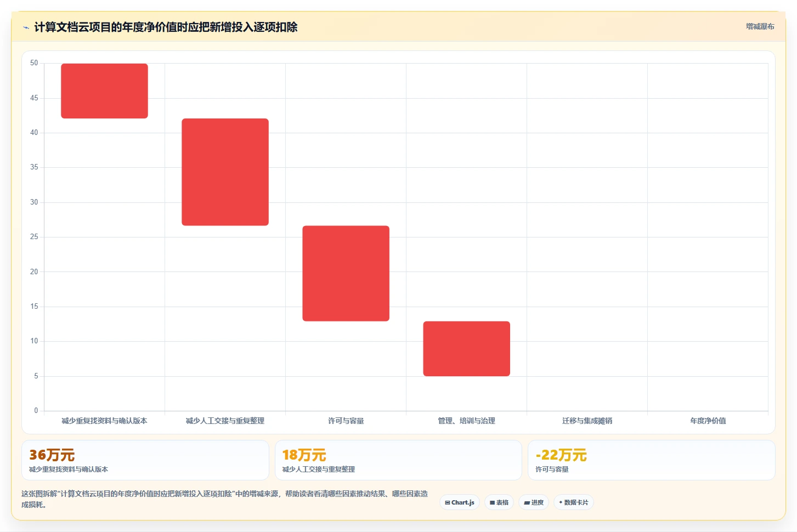Screen dimensions: 797x532
Task: Click the description paragraph starting 这张图拆解
Action: [225, 499]
